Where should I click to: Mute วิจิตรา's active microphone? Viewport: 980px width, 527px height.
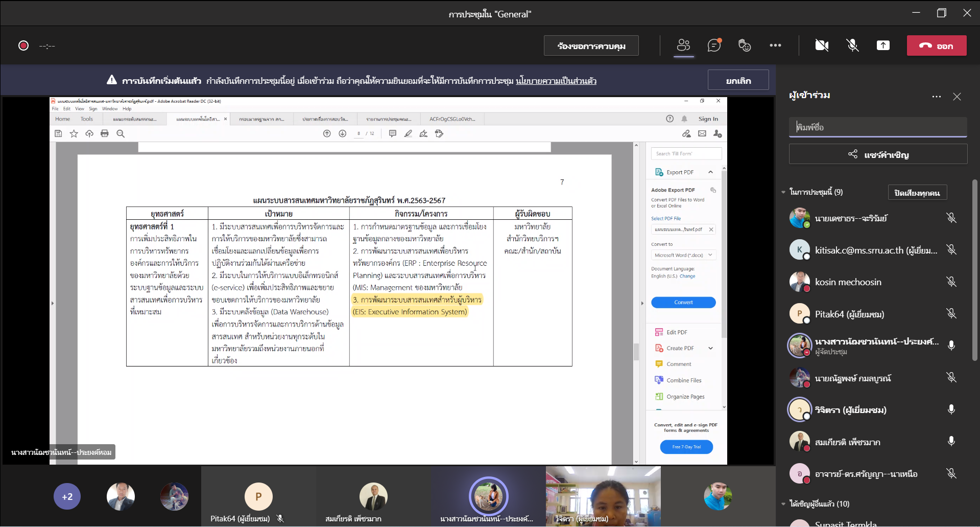click(x=951, y=409)
